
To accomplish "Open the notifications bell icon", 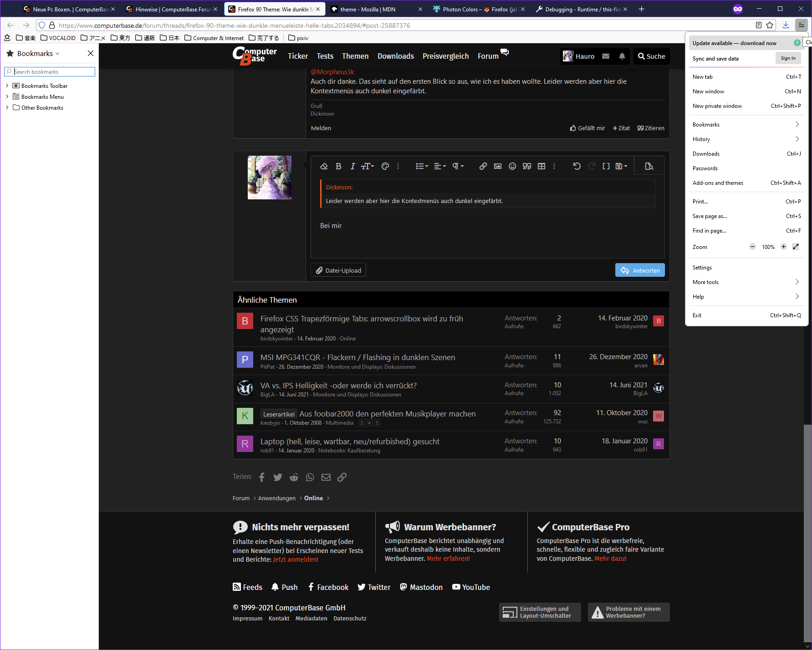I will coord(622,56).
